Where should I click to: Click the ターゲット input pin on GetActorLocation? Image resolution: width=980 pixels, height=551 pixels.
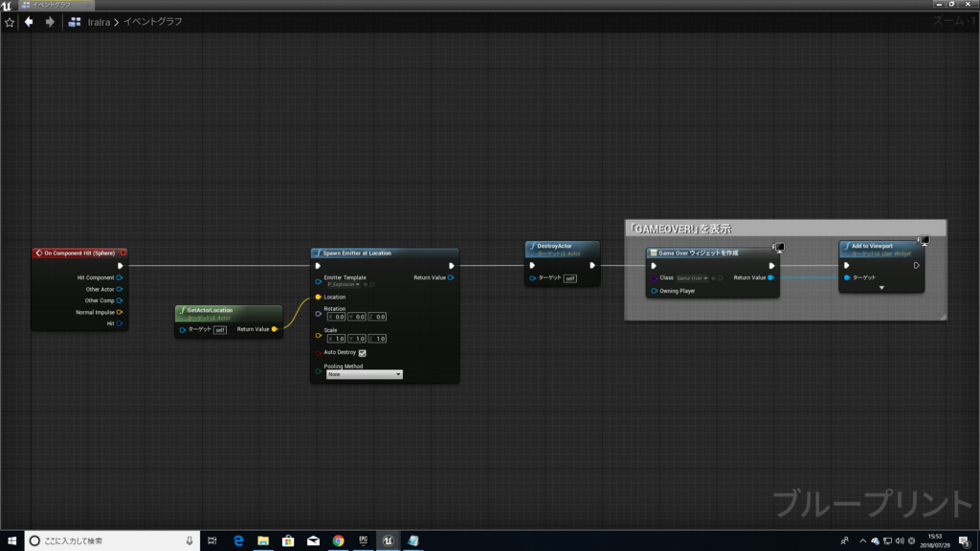(183, 329)
